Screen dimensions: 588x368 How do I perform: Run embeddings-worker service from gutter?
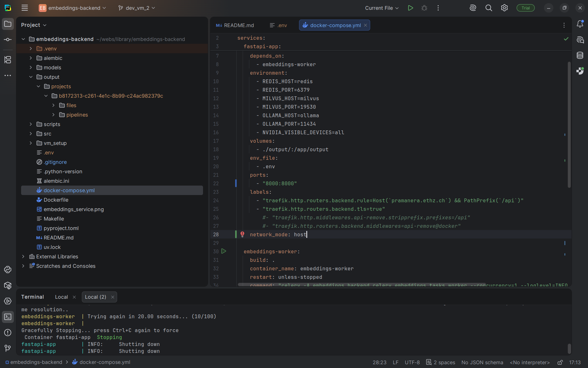click(224, 251)
